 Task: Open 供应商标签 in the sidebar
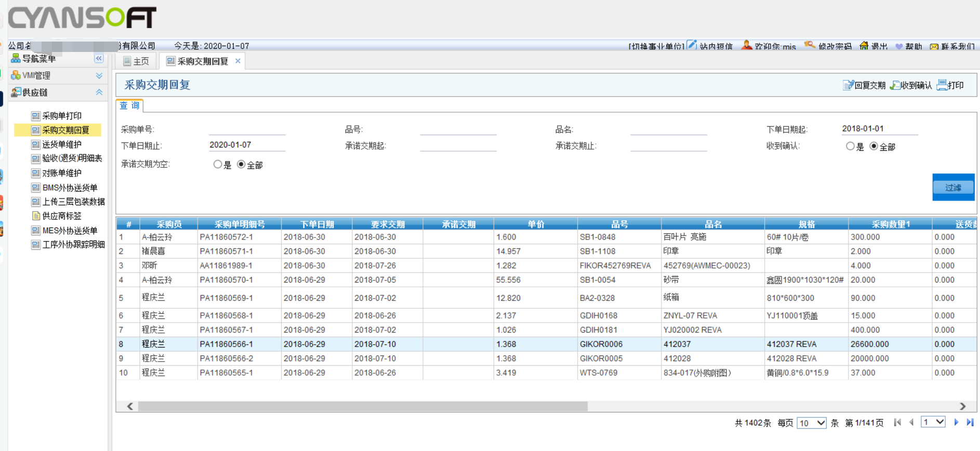tap(61, 216)
